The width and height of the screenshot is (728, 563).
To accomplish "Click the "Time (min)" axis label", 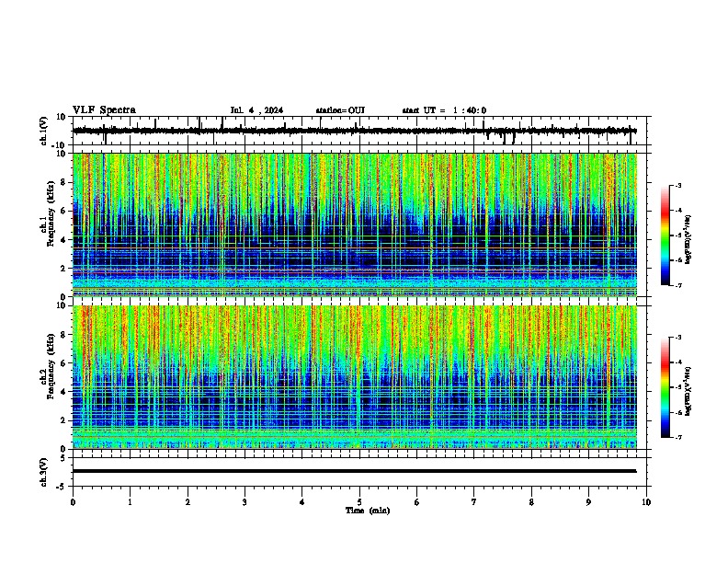I will [x=368, y=511].
